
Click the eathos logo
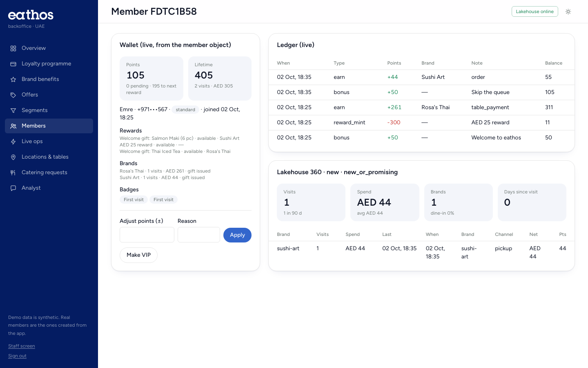pyautogui.click(x=31, y=15)
